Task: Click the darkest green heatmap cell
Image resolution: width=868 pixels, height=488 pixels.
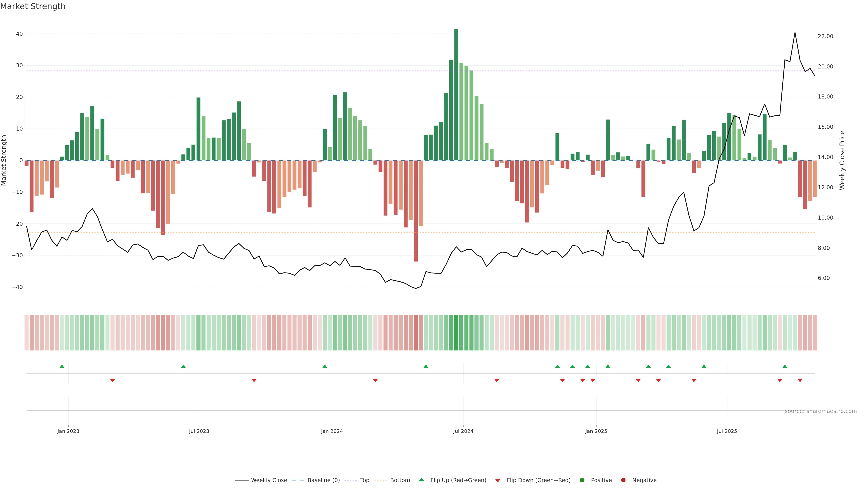Action: click(456, 333)
